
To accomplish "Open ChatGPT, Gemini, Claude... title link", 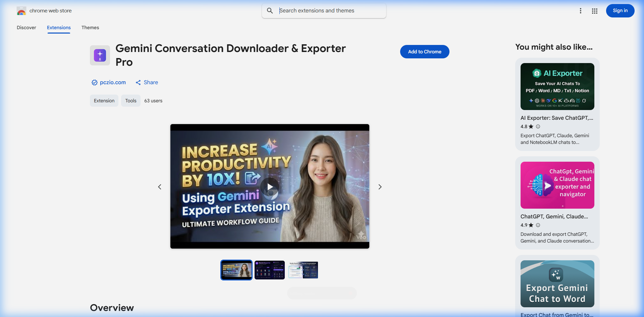I will 554,217.
